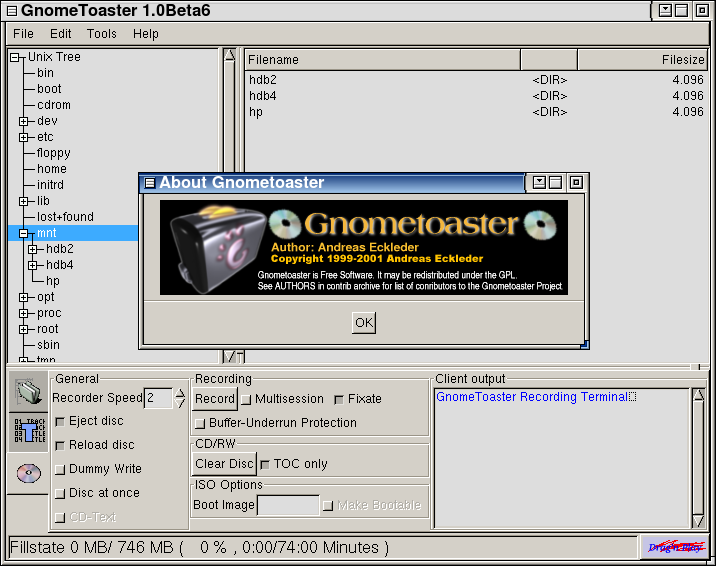Collapse the Unix Tree root node

15,57
